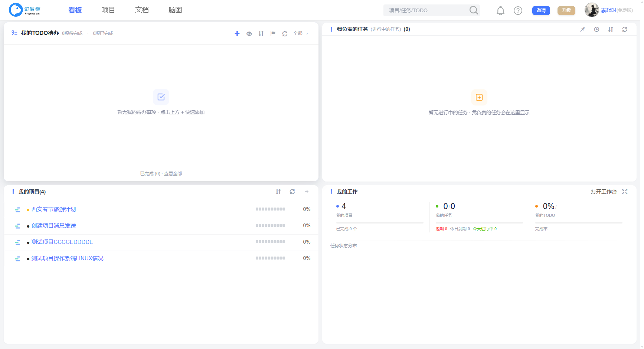
Task: Click the 逾期 0 overdue count
Action: (441, 229)
